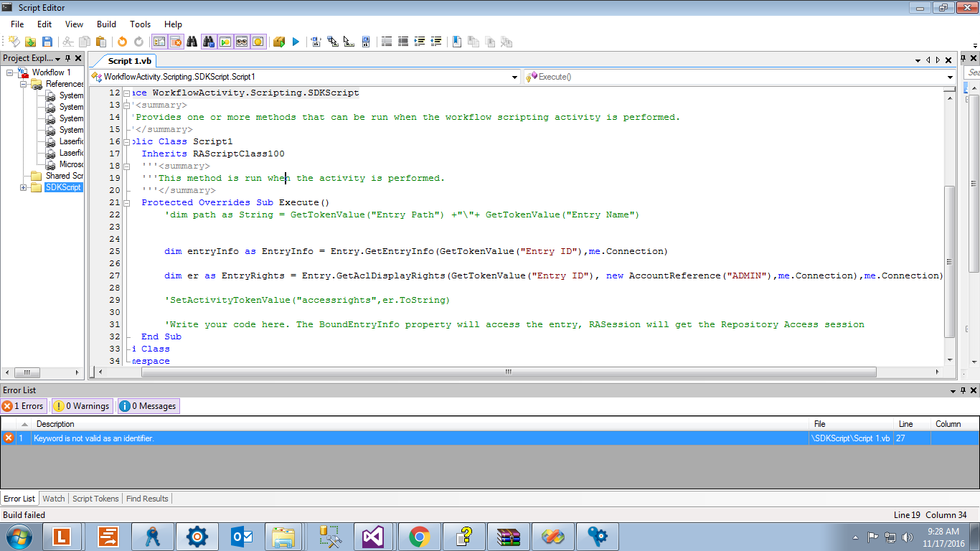Expand the SDKScript folder node
The width and height of the screenshot is (980, 551).
(24, 187)
